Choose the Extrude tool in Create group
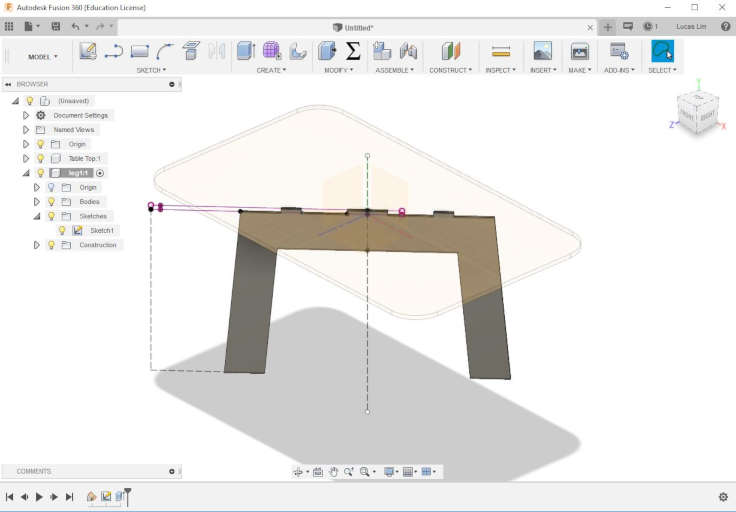Screen dimensions: 736x512 [x=245, y=51]
